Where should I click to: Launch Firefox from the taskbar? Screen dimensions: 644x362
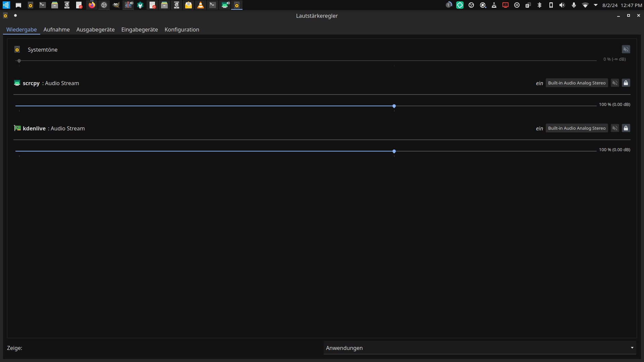pos(92,5)
